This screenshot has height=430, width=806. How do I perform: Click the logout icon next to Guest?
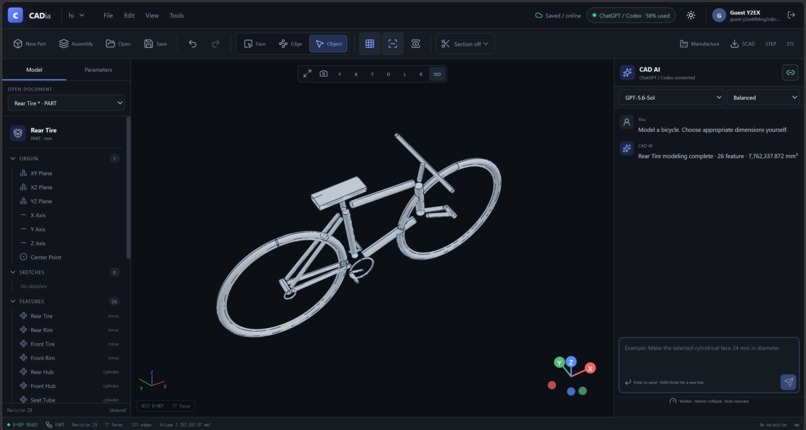pyautogui.click(x=791, y=15)
